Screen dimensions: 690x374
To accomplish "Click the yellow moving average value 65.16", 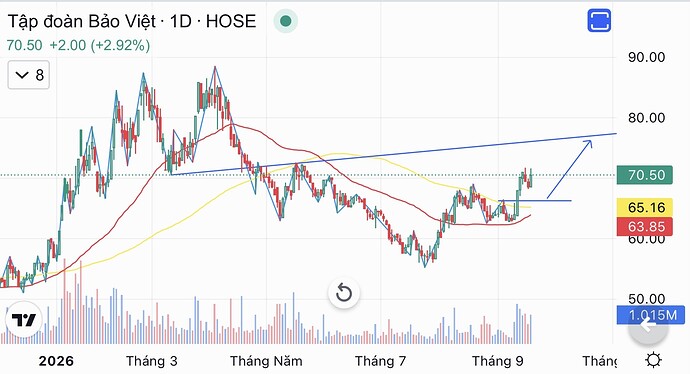I will click(645, 207).
